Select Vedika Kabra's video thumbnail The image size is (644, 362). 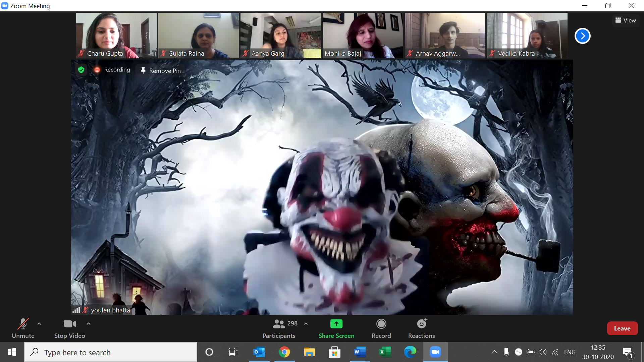coord(527,36)
